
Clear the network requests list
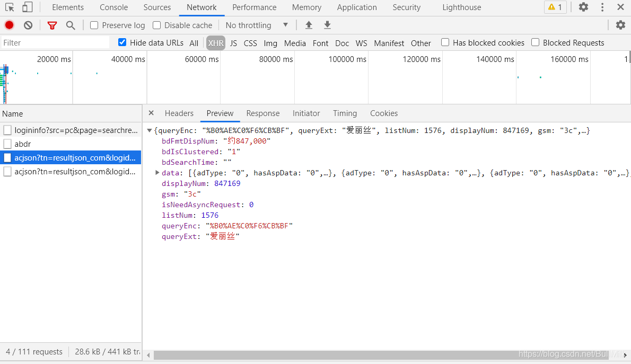[x=28, y=25]
